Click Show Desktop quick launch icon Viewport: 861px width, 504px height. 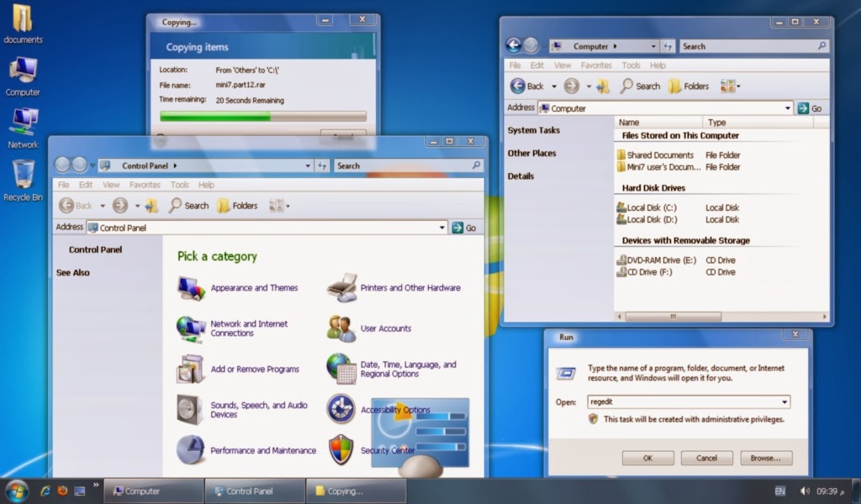tap(80, 491)
